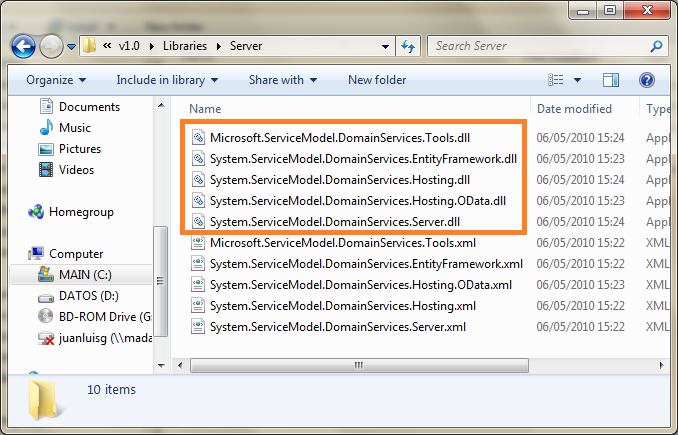678x435 pixels.
Task: Toggle the preview pane icon
Action: (x=611, y=80)
